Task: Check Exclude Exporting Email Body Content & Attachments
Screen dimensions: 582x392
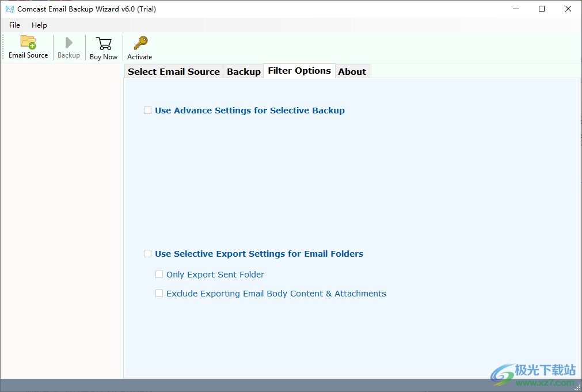Action: [x=159, y=293]
